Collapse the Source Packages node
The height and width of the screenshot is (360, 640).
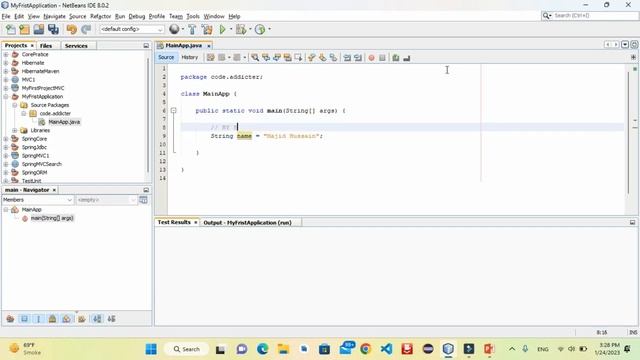point(15,105)
